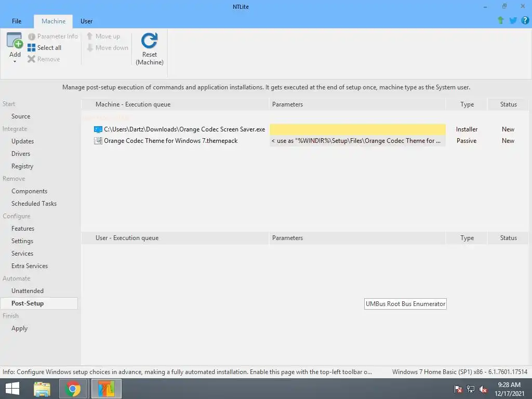The height and width of the screenshot is (399, 532).
Task: Click the yellow empty Parameters field
Action: pos(357,129)
